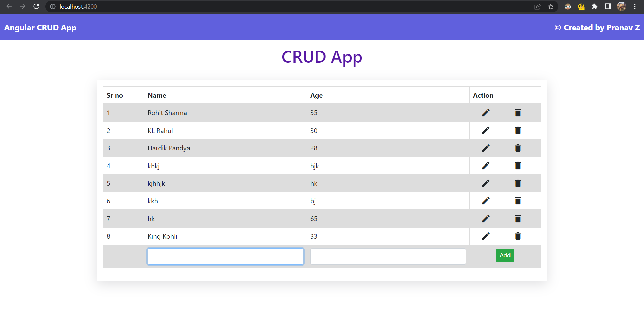Delete the Rohit Sharma entry
Image resolution: width=644 pixels, height=329 pixels.
tap(518, 113)
